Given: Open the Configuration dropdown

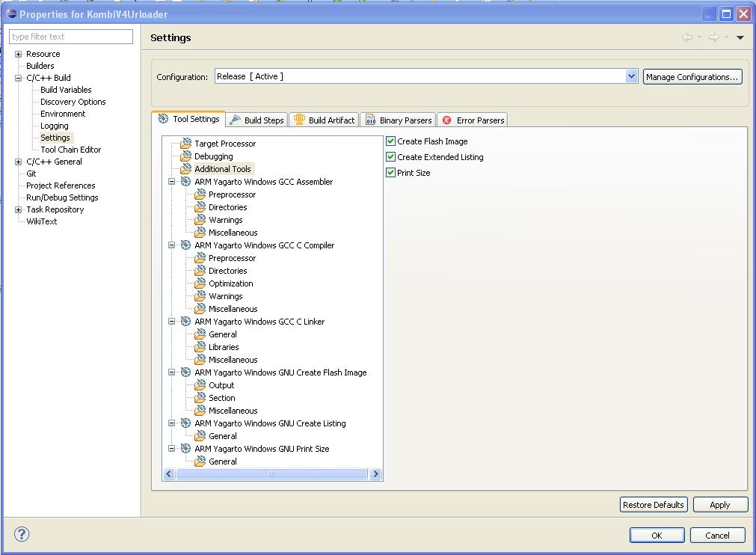Looking at the screenshot, I should click(631, 76).
